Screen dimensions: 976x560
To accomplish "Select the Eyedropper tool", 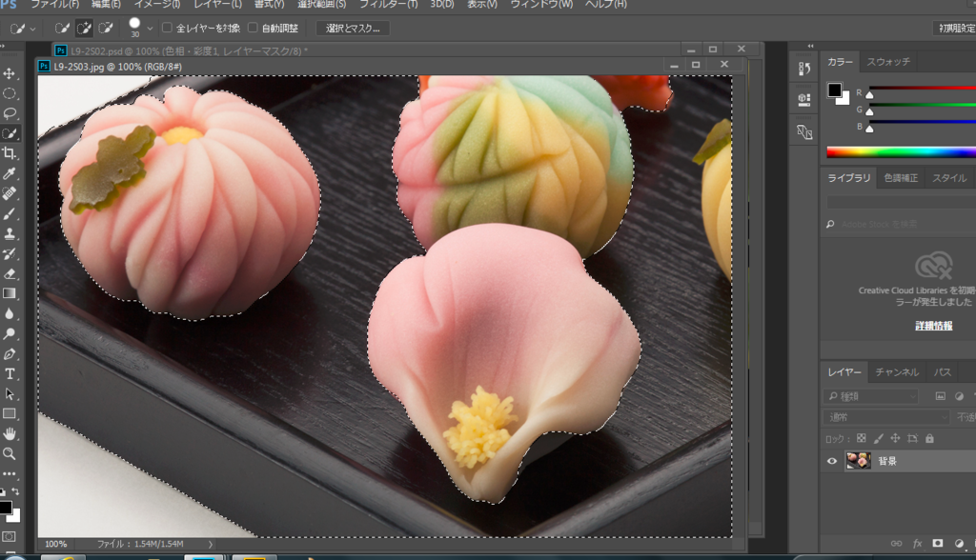I will tap(10, 173).
